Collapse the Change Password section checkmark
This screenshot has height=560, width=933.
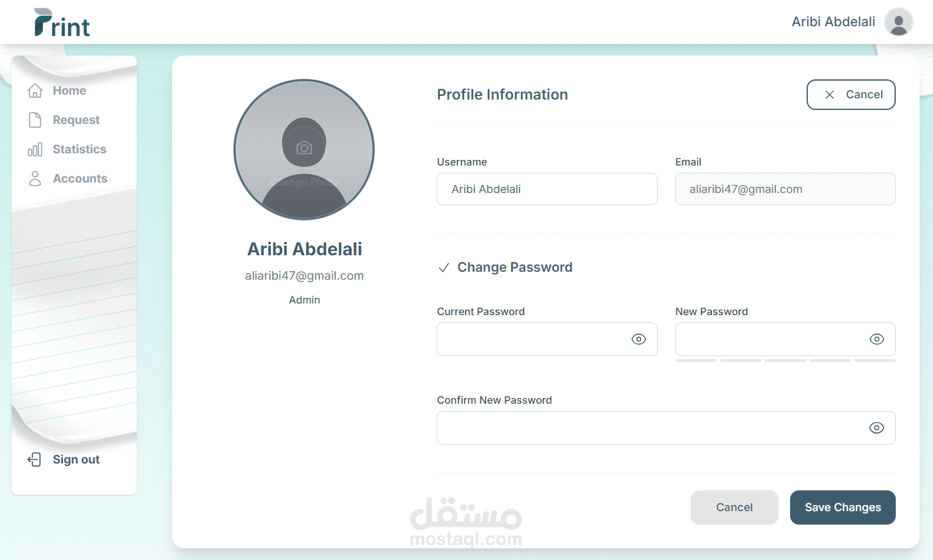pyautogui.click(x=444, y=267)
